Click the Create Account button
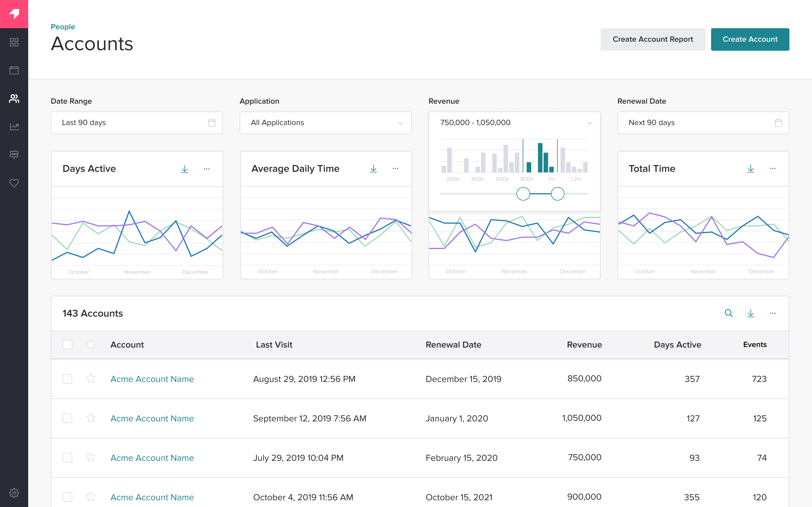This screenshot has height=507, width=812. coord(750,39)
